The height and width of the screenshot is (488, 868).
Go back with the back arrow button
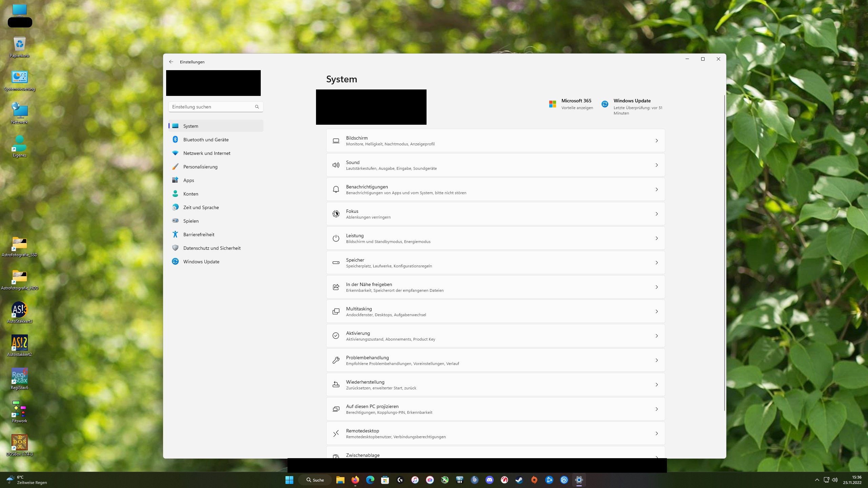(171, 62)
